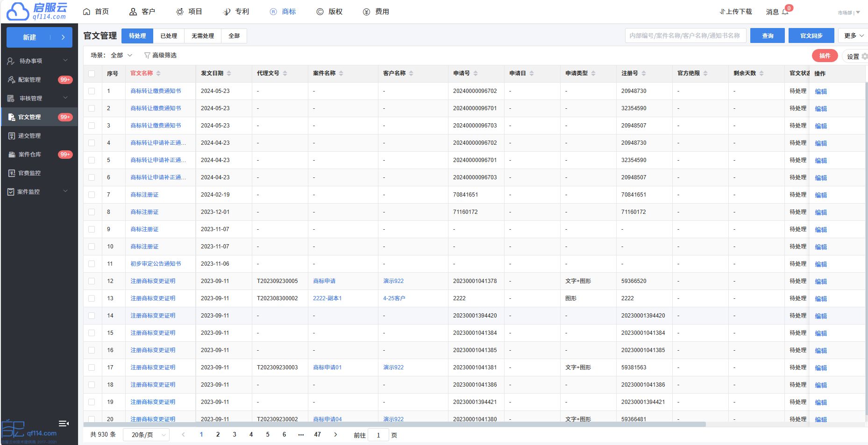Click the 官文同步 button

[x=811, y=35]
